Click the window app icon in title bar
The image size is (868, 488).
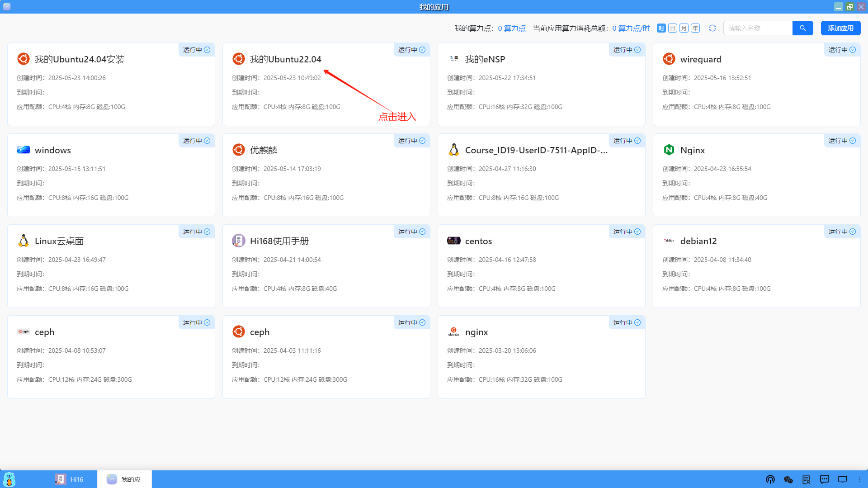click(7, 7)
